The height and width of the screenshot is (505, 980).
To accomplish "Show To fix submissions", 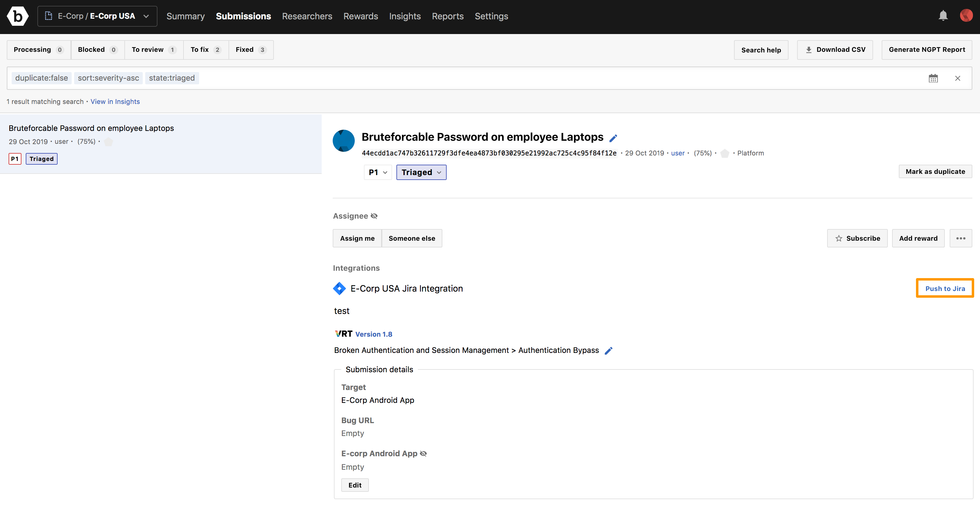I will point(206,49).
